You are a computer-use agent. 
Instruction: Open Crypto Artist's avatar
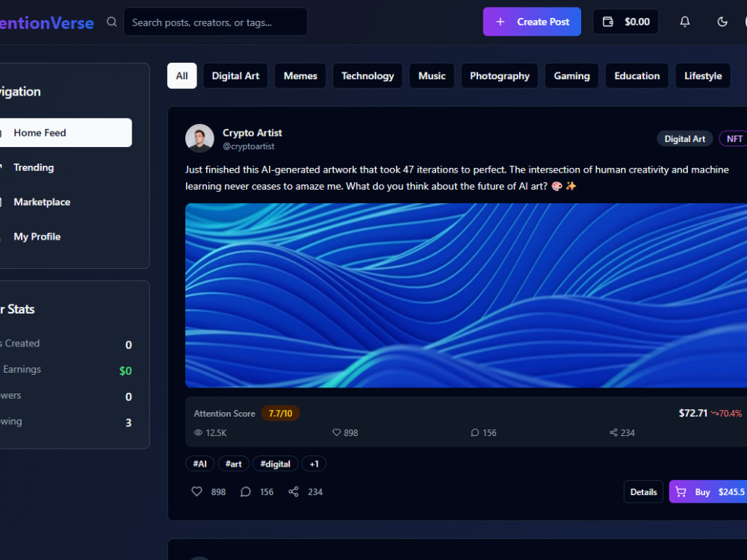[199, 139]
